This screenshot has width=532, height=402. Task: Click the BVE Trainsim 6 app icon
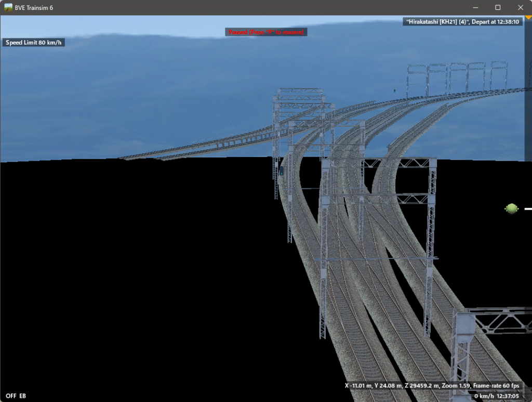pos(8,7)
